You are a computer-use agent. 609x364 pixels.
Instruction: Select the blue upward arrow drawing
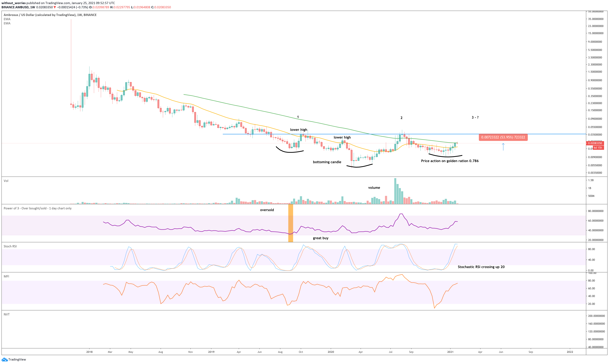tap(503, 147)
